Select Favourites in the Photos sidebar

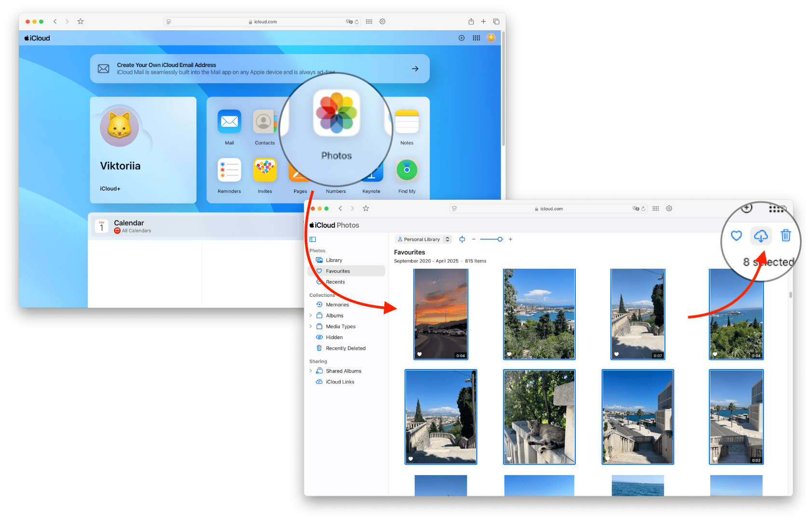(x=346, y=271)
